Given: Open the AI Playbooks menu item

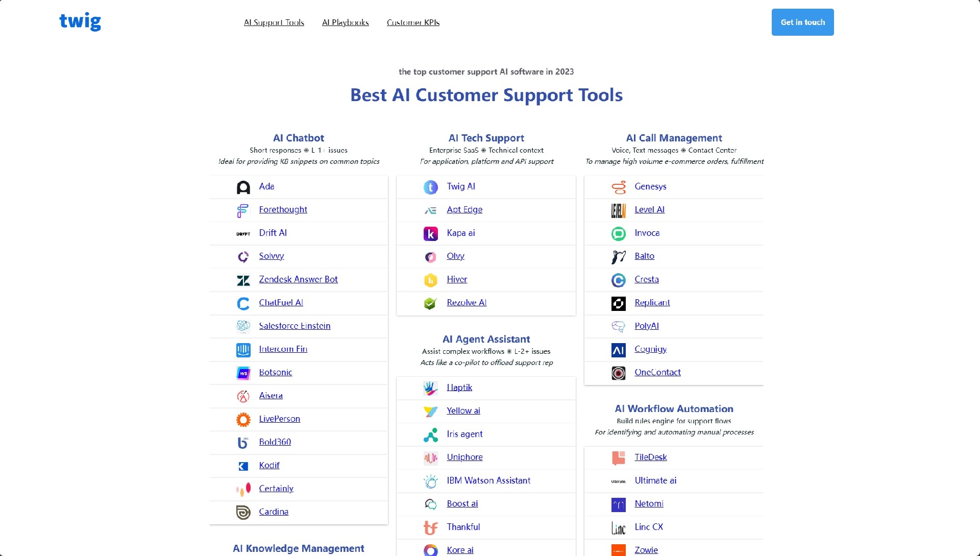Looking at the screenshot, I should point(346,22).
